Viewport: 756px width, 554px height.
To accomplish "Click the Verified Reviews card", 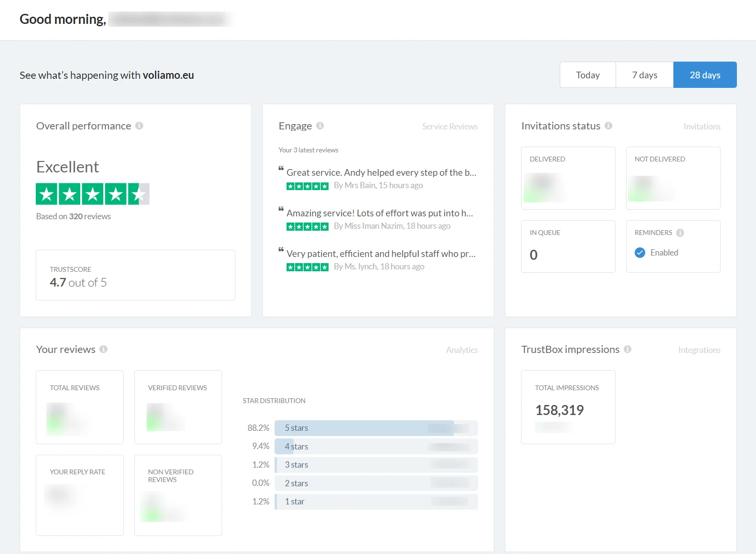I will point(178,407).
